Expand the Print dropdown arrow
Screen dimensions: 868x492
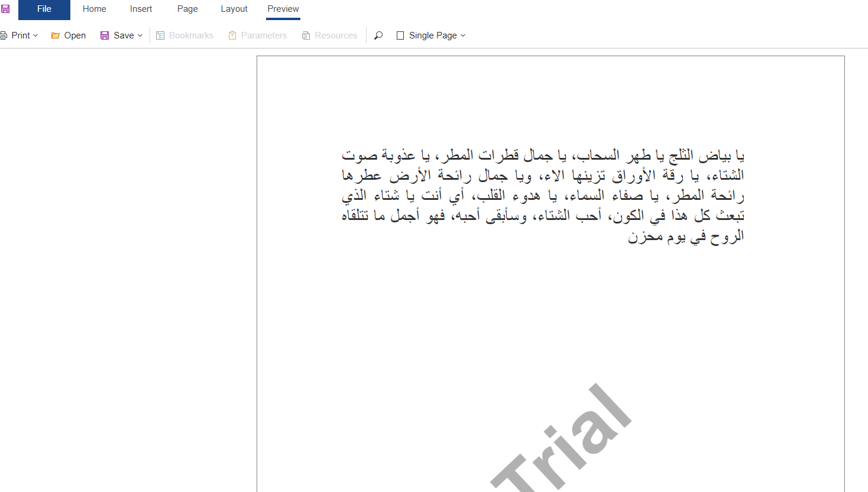tap(35, 35)
